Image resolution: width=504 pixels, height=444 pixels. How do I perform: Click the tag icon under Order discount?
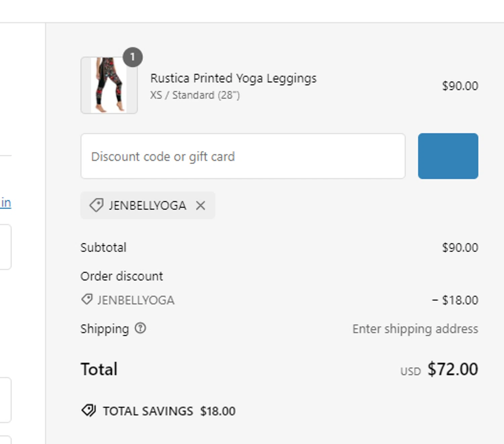[87, 299]
